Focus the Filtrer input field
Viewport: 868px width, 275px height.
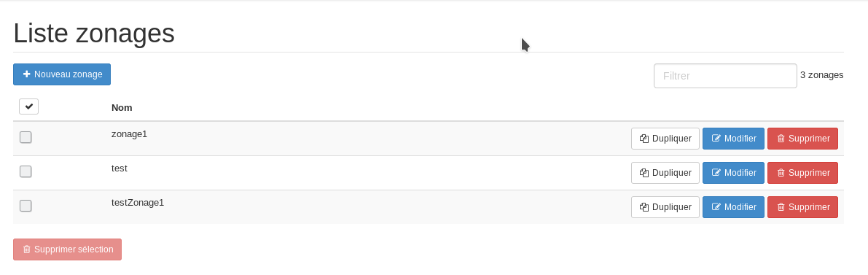(725, 76)
